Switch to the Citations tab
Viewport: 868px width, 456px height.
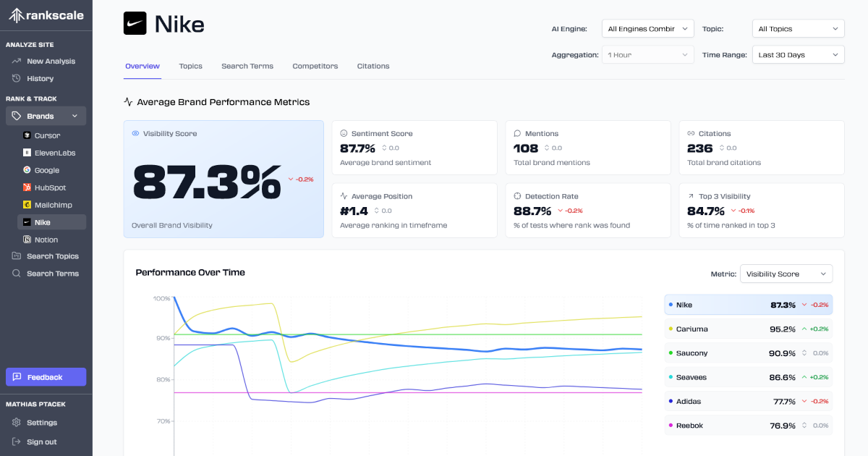[373, 66]
